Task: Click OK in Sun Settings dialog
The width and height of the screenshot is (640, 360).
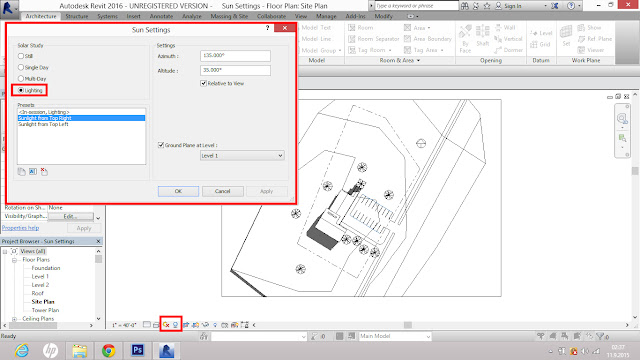Action: click(x=178, y=191)
